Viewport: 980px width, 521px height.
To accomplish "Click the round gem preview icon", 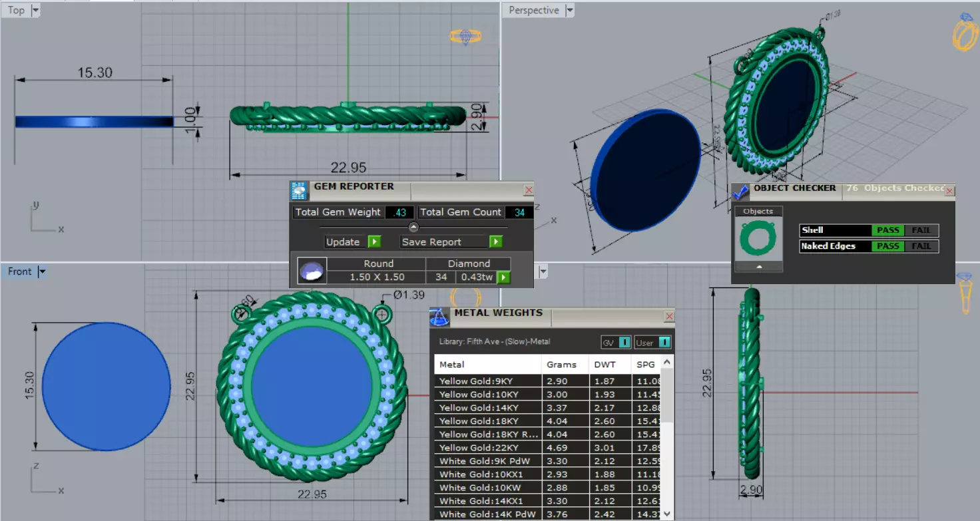I will coord(312,271).
